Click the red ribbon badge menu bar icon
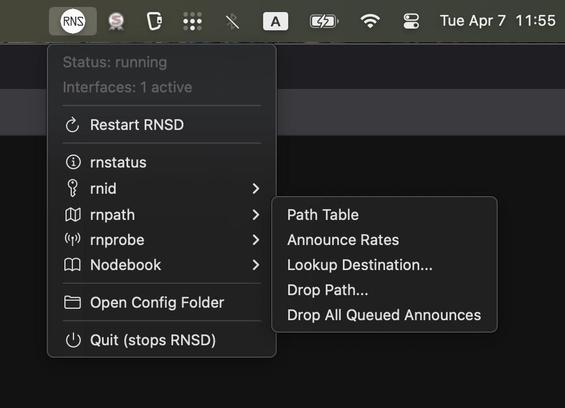This screenshot has height=408, width=565. pyautogui.click(x=116, y=21)
